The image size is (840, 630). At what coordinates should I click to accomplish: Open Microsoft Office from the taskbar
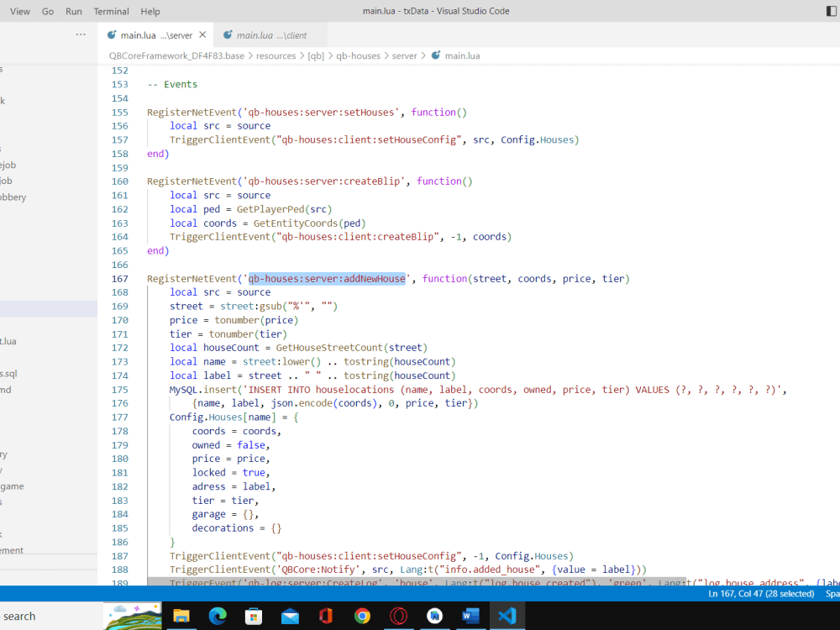(x=326, y=616)
